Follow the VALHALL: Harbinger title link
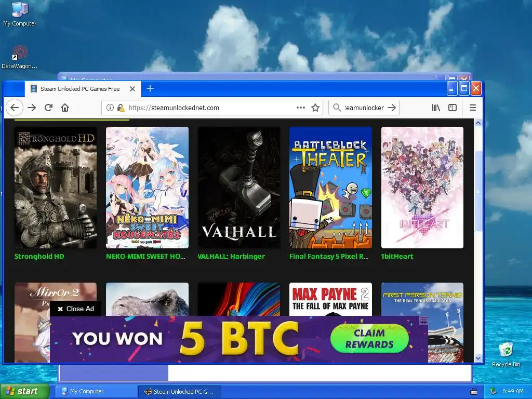The image size is (532, 399). click(231, 257)
